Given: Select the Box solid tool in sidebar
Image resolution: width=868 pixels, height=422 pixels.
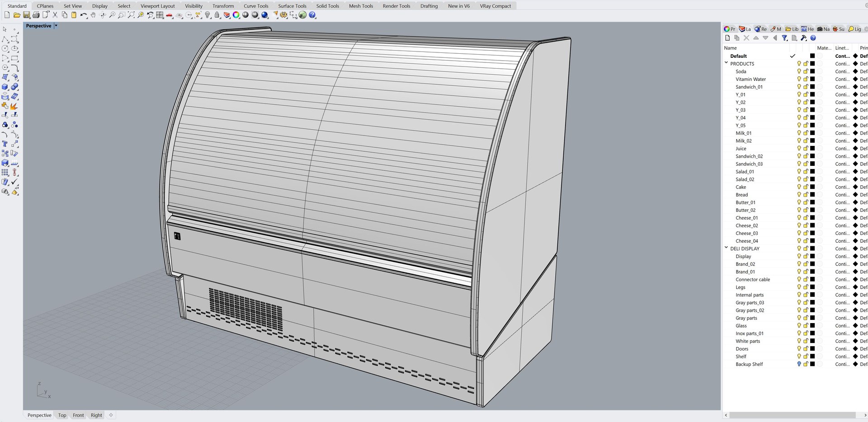Looking at the screenshot, I should [x=5, y=87].
